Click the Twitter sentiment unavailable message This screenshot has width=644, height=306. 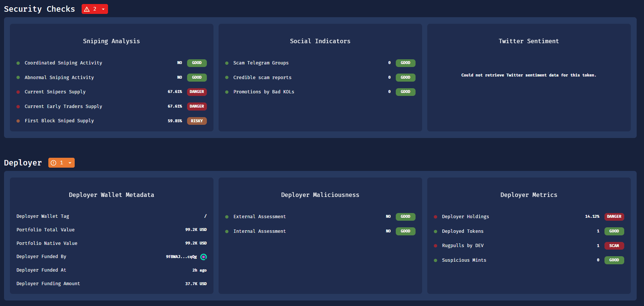pos(528,75)
